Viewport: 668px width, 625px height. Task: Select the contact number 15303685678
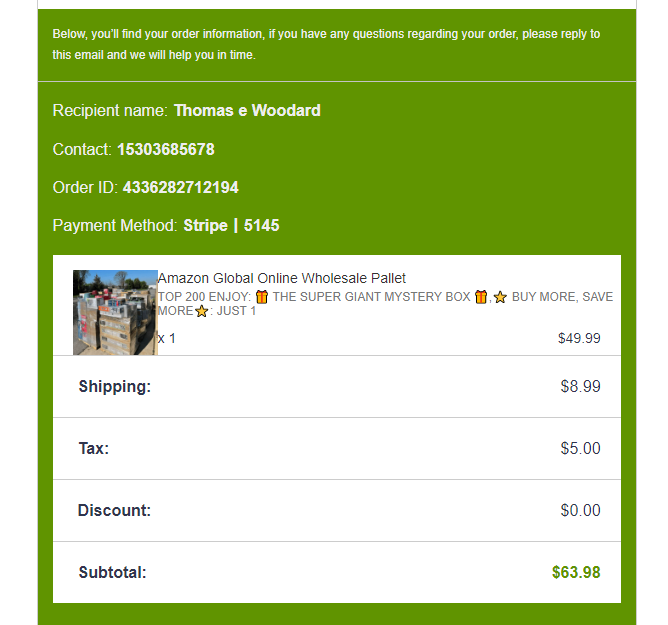tap(166, 150)
